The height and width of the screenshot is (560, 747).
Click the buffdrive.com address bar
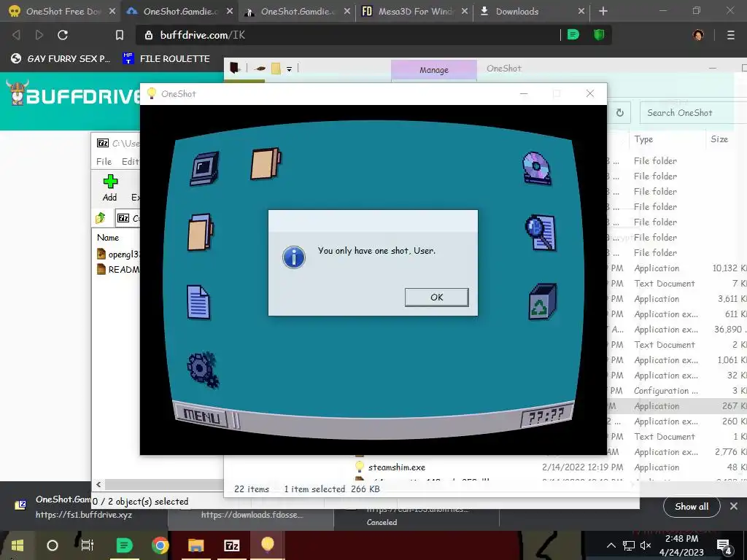coord(348,35)
